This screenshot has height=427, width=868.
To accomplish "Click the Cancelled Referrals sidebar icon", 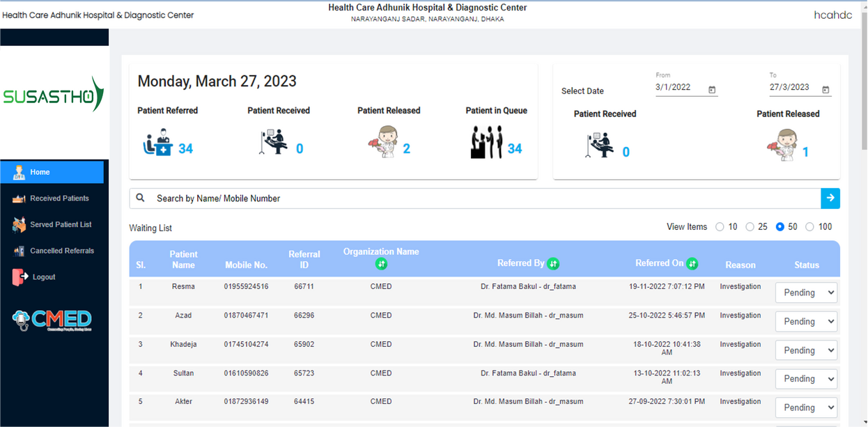I will point(19,251).
